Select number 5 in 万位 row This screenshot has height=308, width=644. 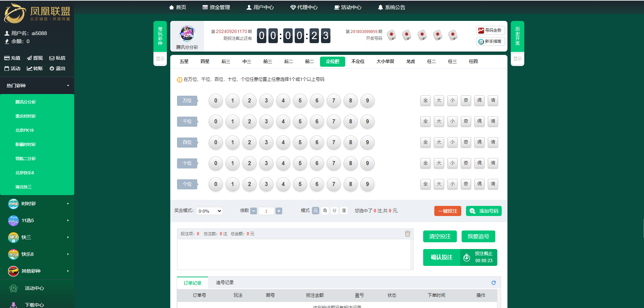pos(300,101)
